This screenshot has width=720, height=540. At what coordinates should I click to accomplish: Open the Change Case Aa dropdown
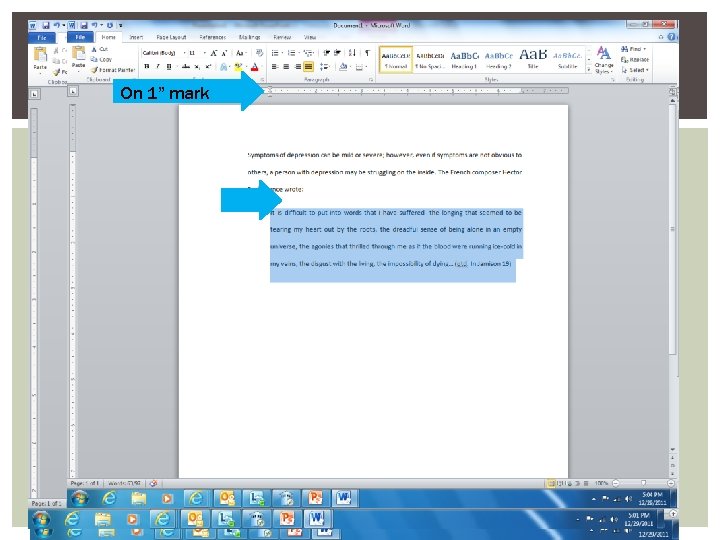pos(241,53)
